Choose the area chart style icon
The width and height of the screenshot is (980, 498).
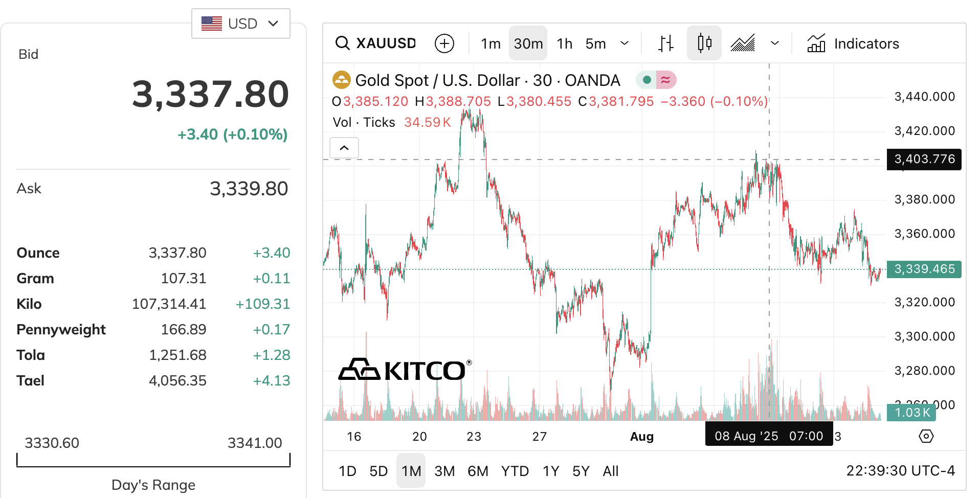click(743, 43)
